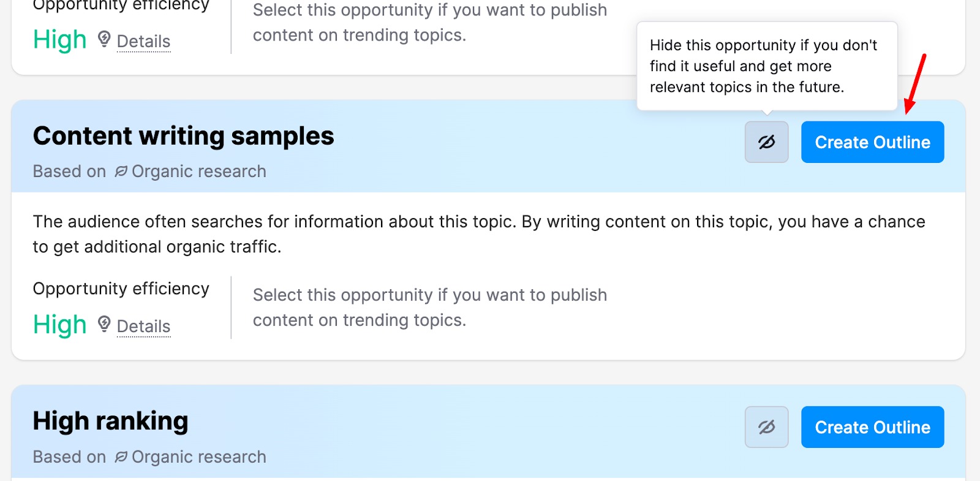Click Organic research label under High ranking
Image resolution: width=980 pixels, height=481 pixels.
pyautogui.click(x=198, y=457)
